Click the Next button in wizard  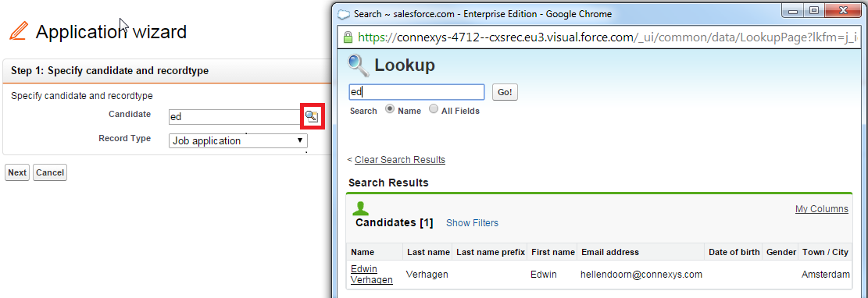(17, 172)
